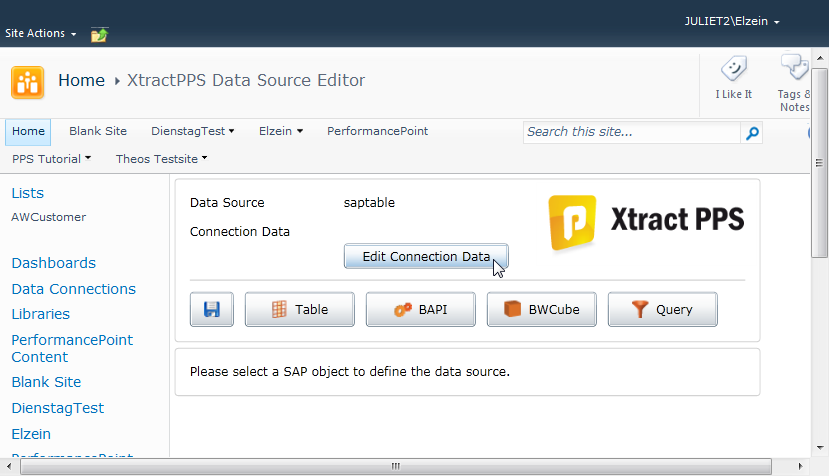829x476 pixels.
Task: Click the 'Please select a SAP object' message
Action: 349,372
